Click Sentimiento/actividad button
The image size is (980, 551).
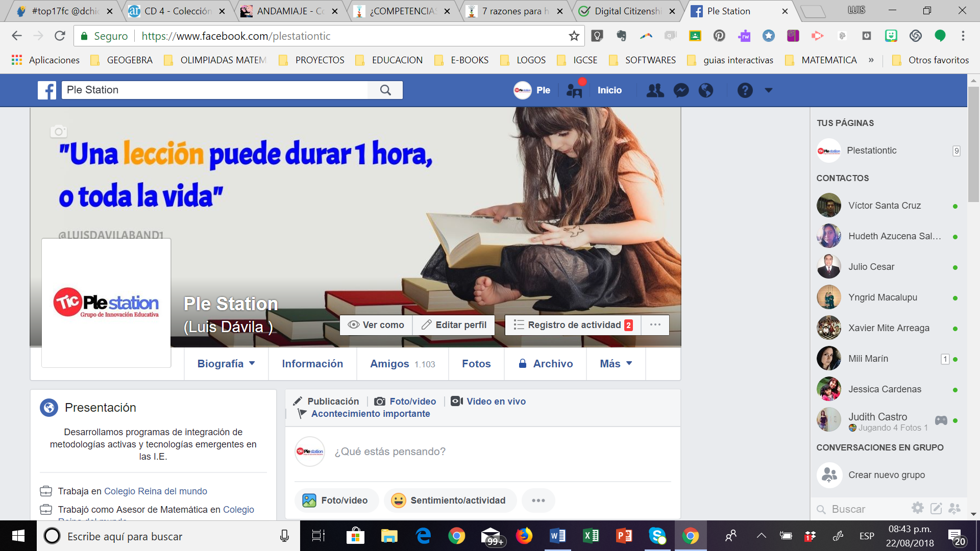[x=450, y=500]
